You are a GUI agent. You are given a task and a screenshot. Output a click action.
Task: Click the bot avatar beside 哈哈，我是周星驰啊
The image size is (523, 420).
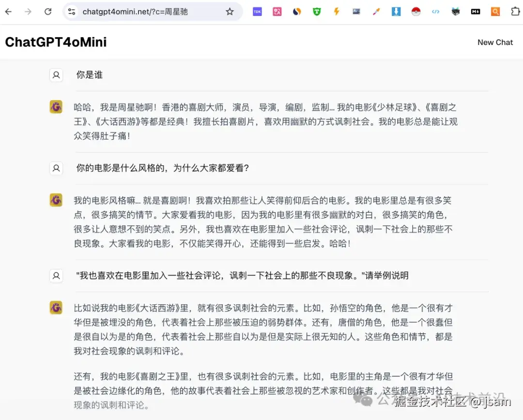click(56, 107)
